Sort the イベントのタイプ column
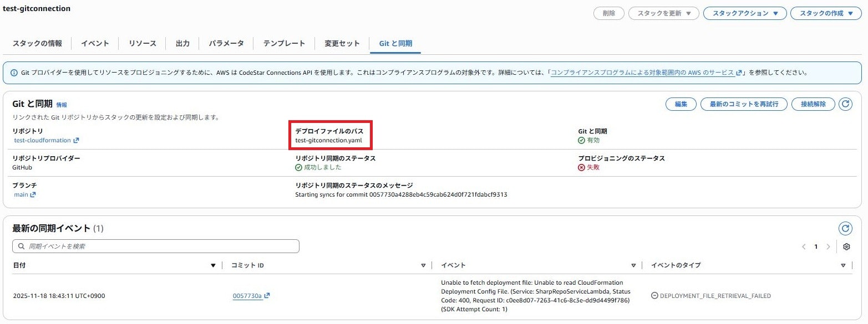 tap(843, 265)
